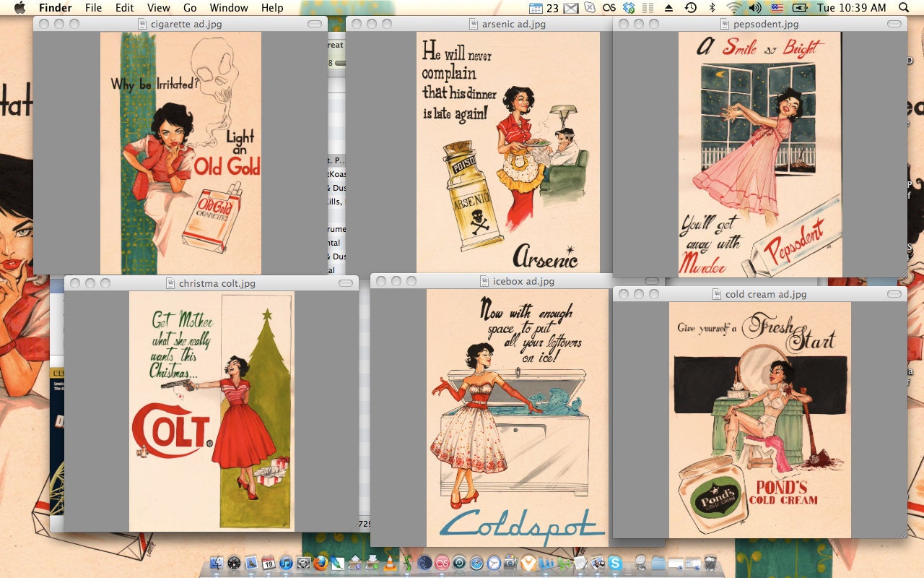Click the calendar 23 menu bar icon
Screen dimensions: 924x578
pos(544,8)
